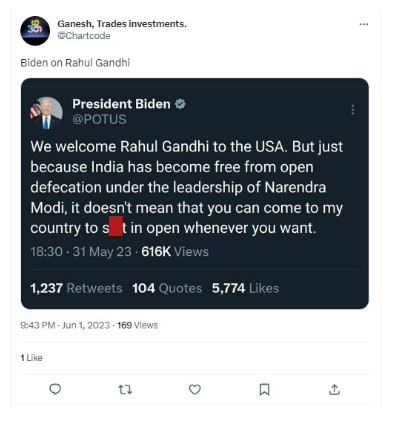Click the '1,237 Retweets' count

coord(76,288)
